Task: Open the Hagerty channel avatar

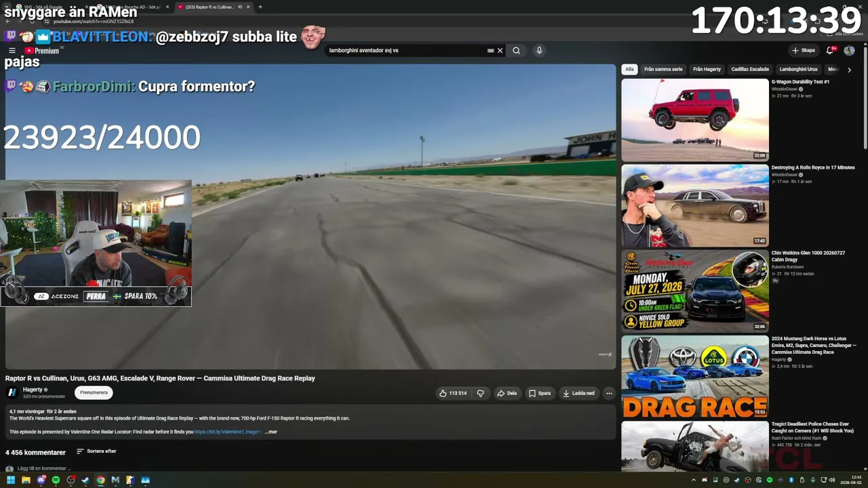Action: pos(12,392)
